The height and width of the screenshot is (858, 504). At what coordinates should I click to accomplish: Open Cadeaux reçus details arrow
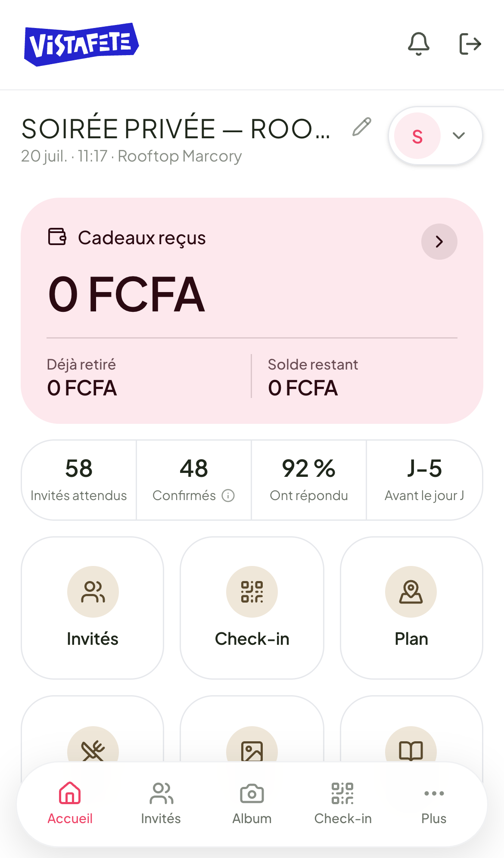[x=439, y=242]
